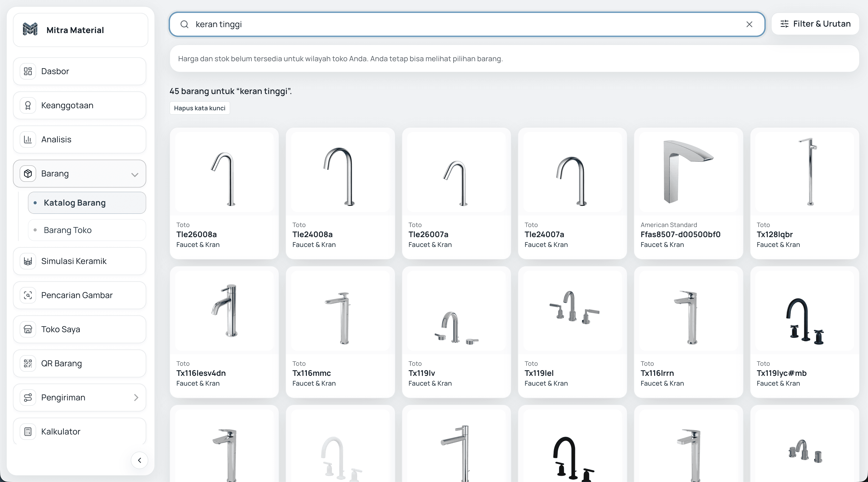Click the Toko Saya store icon
Screen dimensions: 868x482
[28, 329]
